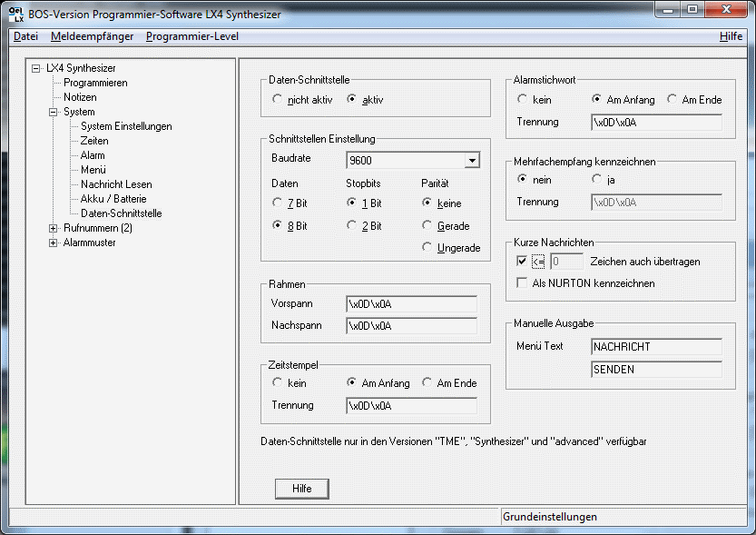
Task: Click the Nachspann input field
Action: (412, 325)
